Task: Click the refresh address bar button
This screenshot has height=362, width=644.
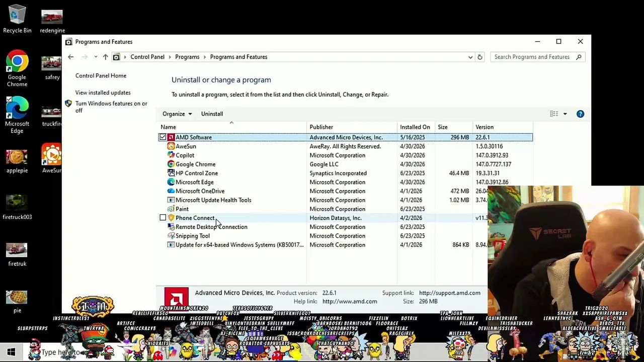Action: coord(479,57)
